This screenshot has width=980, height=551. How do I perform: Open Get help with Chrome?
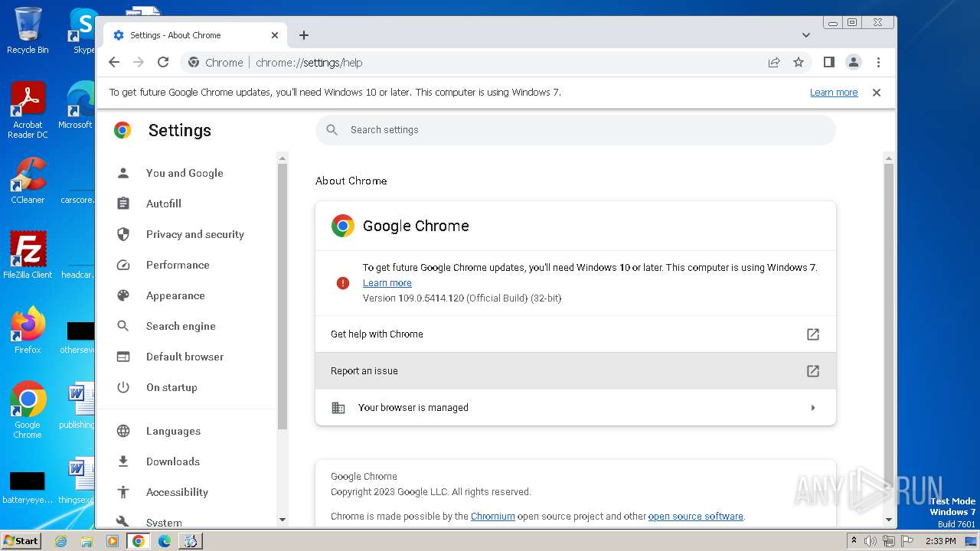tap(576, 334)
